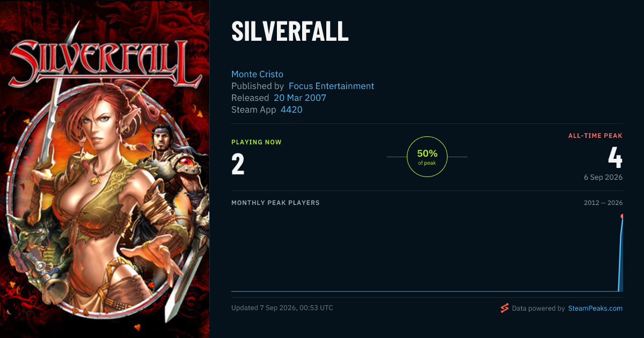Click the all-time peak value 4

[615, 157]
